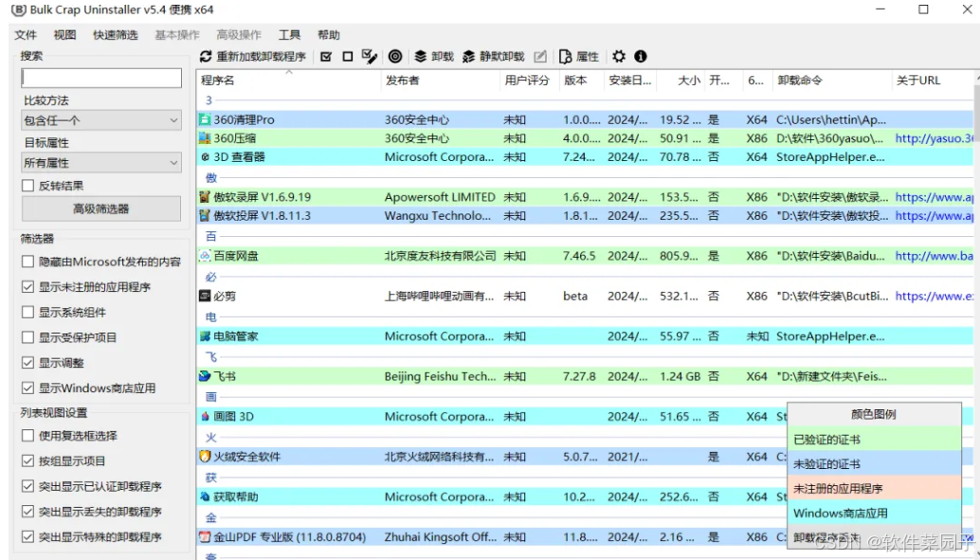The height and width of the screenshot is (560, 980).
Task: Toggle 突出显示丢失的卸载程序 checkbox
Action: 27,512
